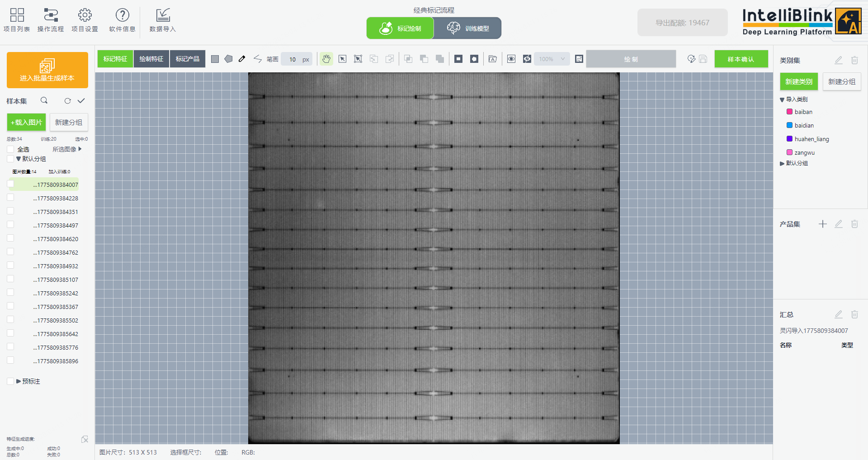Viewport: 868px width, 460px height.
Task: Check the box for sample 1775809384228
Action: click(10, 198)
